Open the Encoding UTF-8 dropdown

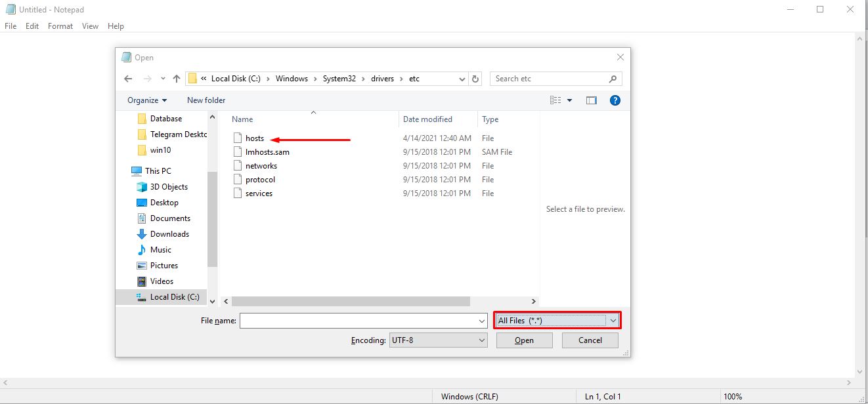pos(438,340)
